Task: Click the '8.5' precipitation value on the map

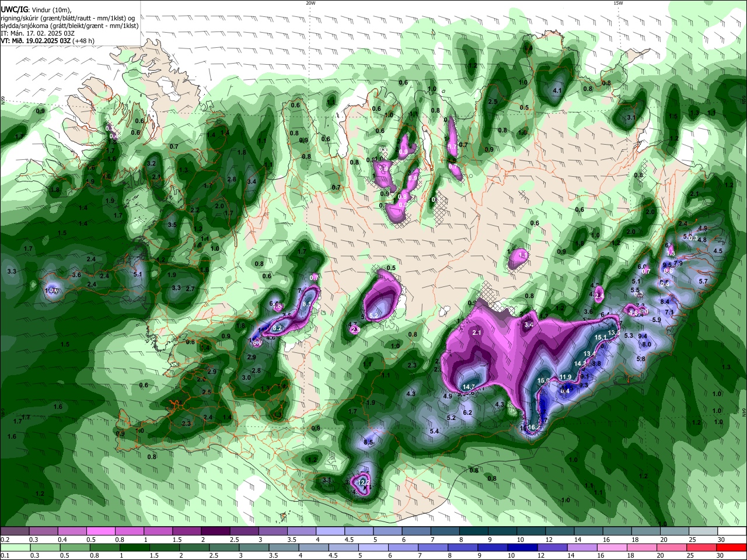Action: coord(368,443)
